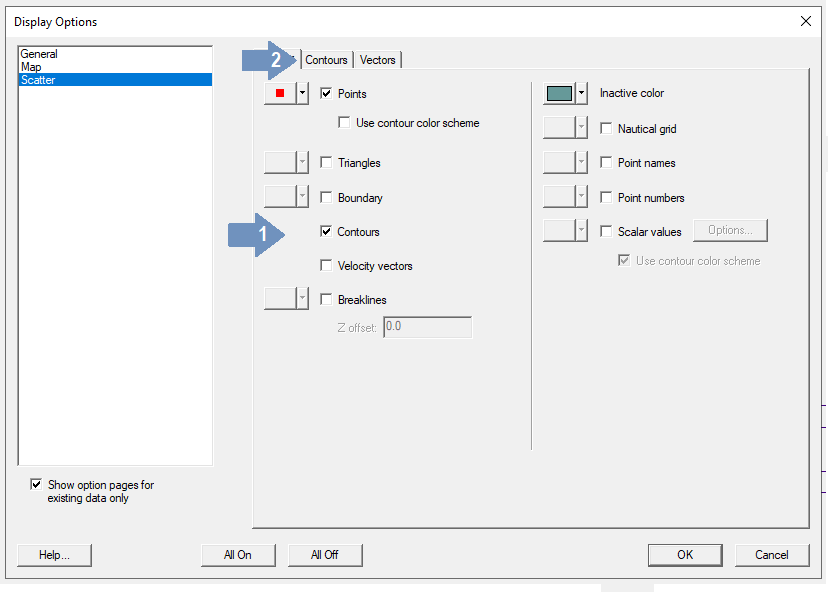Viewport: 828px width, 592px height.
Task: Enable the Boundary checkbox
Action: 326,198
